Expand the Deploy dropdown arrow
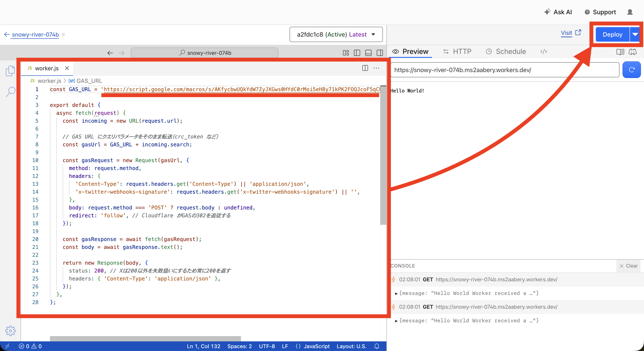This screenshot has width=644, height=351. [x=635, y=34]
